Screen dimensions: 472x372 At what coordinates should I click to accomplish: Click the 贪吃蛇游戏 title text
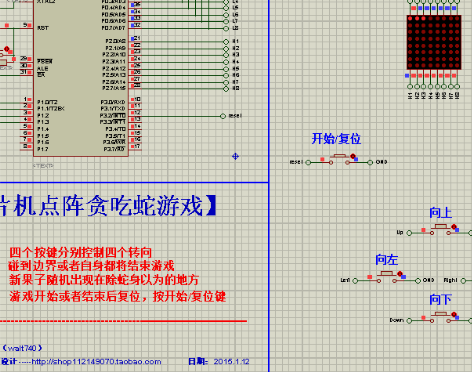[x=145, y=206]
